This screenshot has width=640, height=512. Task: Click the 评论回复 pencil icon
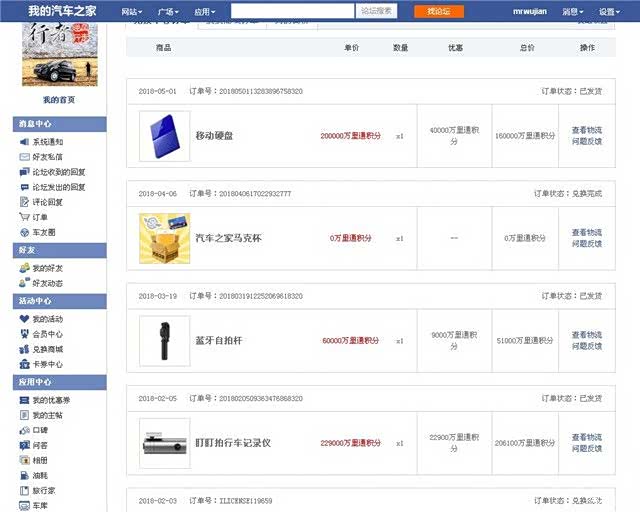pos(24,202)
